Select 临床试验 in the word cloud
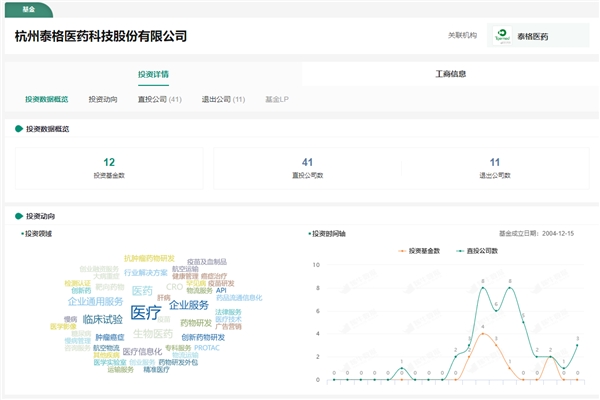The width and height of the screenshot is (600, 400). pos(103,319)
